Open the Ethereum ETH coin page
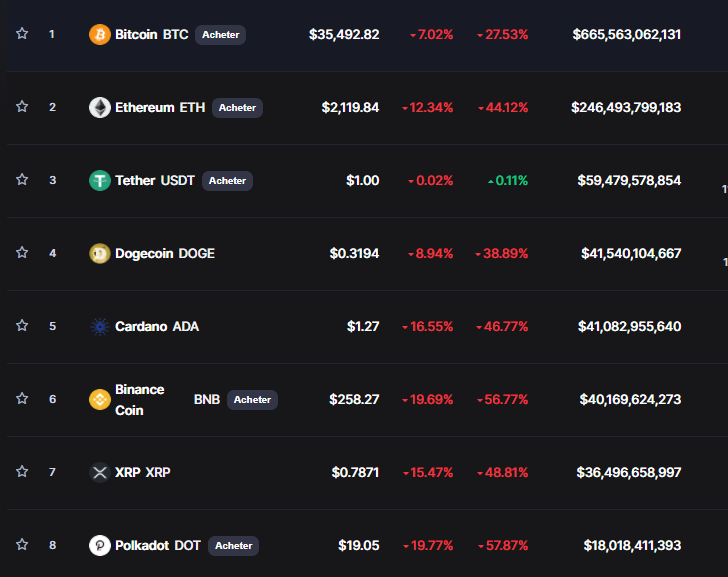Image resolution: width=728 pixels, height=577 pixels. point(160,108)
